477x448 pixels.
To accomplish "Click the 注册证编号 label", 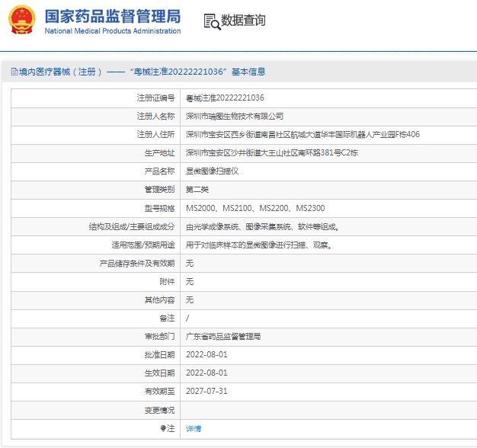I will tap(155, 98).
